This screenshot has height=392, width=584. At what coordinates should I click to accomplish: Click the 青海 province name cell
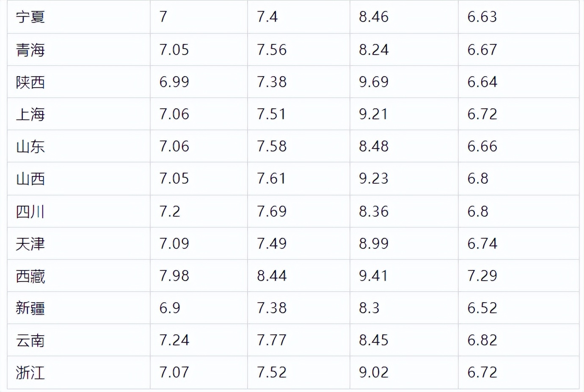pyautogui.click(x=79, y=50)
